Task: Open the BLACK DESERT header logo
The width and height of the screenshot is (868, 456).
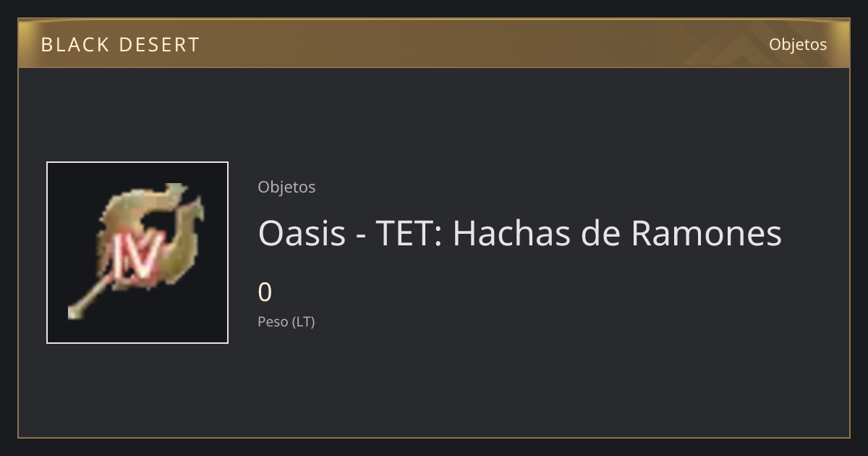Action: click(120, 45)
